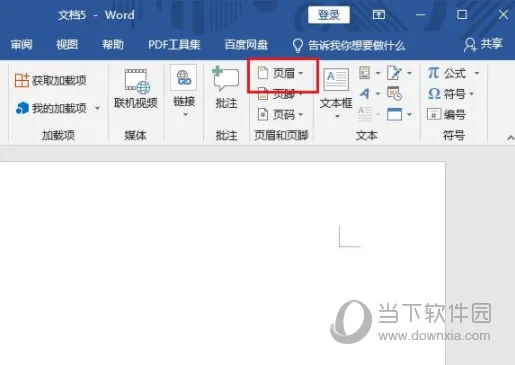Click the 文档5 - Word title text

point(96,15)
